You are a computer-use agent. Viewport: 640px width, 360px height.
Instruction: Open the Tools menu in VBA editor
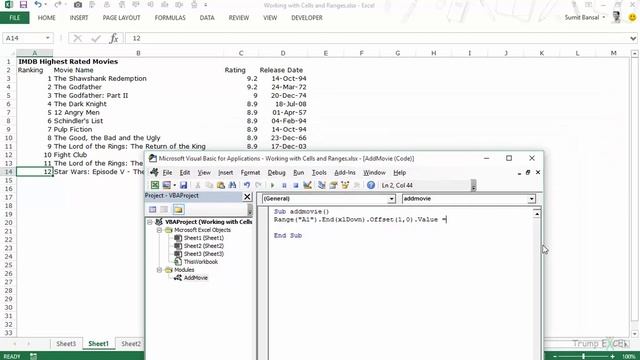(319, 173)
